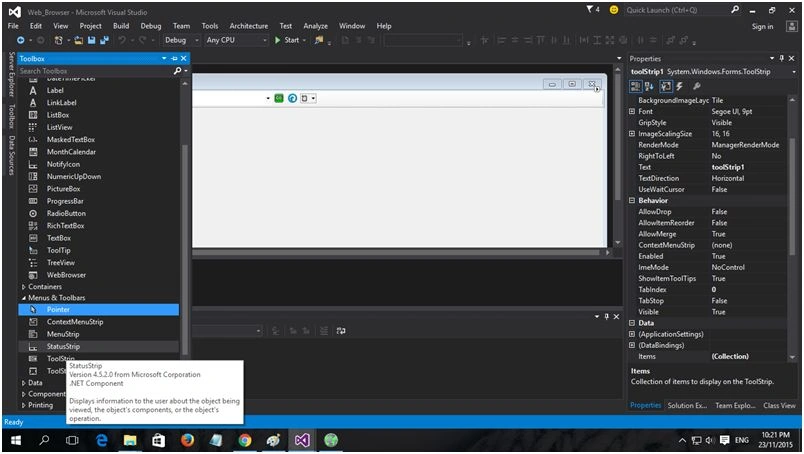Click the notifications flag icon
Viewport: 804px width, 454px height.
[x=590, y=9]
